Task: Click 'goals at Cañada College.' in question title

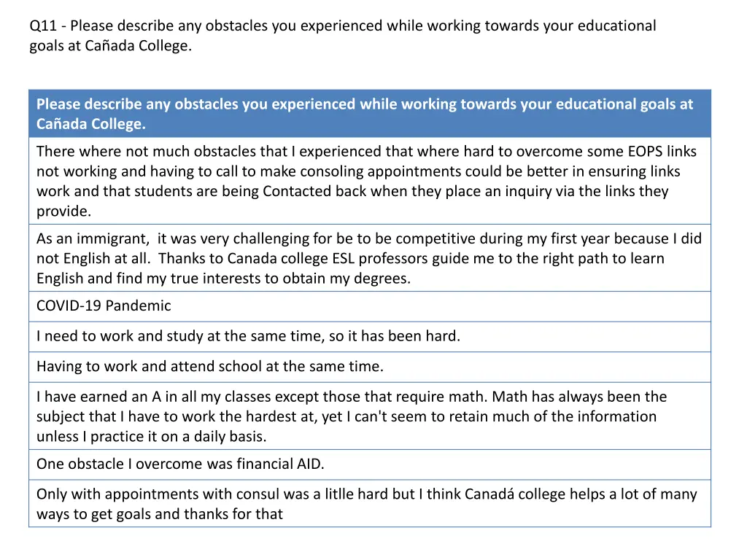Action: point(111,46)
